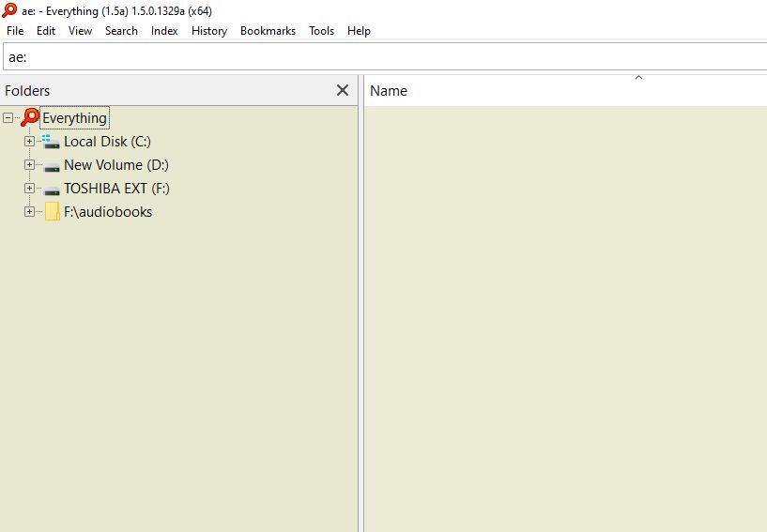Image resolution: width=767 pixels, height=532 pixels.
Task: Open the Index menu
Action: (164, 31)
